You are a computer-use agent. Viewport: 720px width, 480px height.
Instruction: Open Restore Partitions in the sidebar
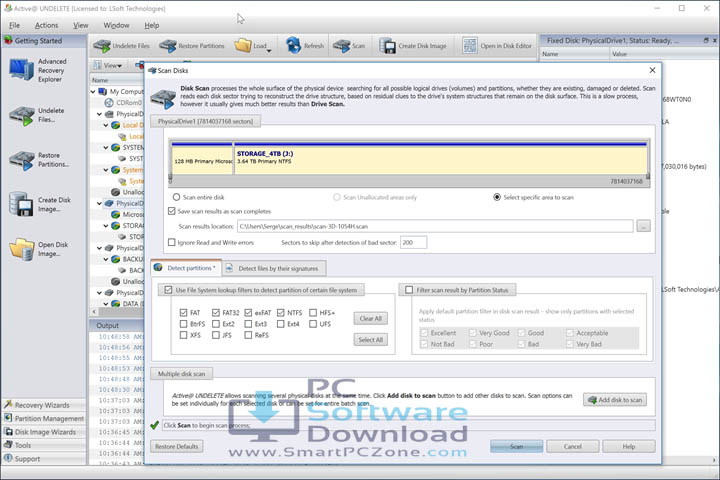(x=38, y=160)
